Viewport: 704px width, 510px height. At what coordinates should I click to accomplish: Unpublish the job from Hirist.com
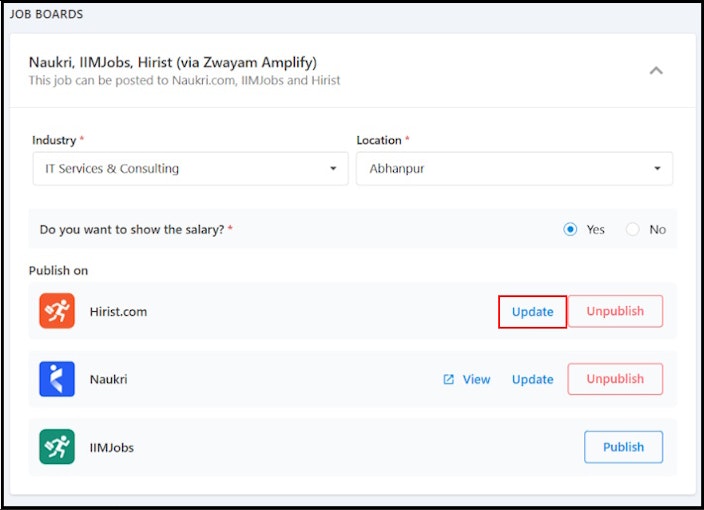point(615,311)
